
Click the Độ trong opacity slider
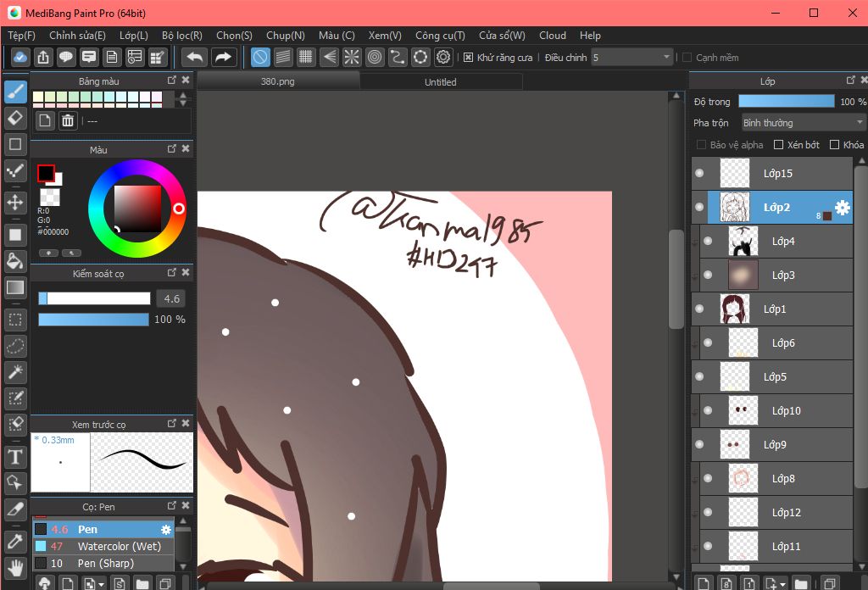tap(787, 101)
